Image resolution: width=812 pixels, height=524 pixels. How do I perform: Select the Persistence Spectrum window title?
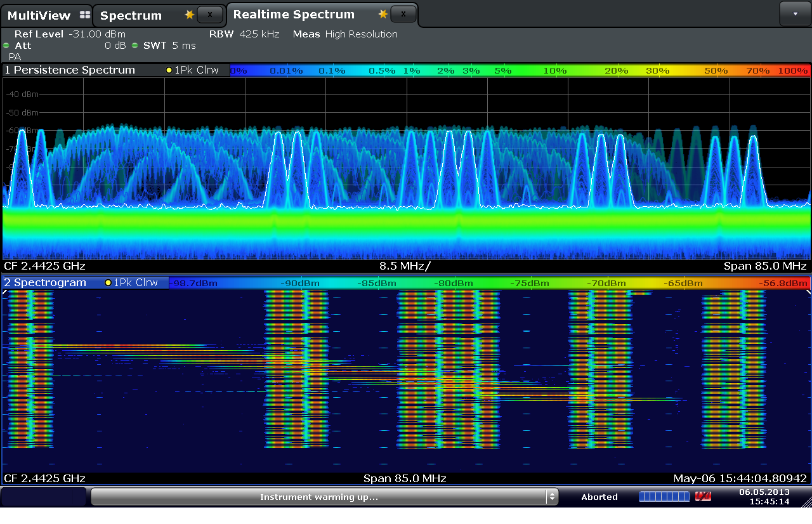pos(70,70)
